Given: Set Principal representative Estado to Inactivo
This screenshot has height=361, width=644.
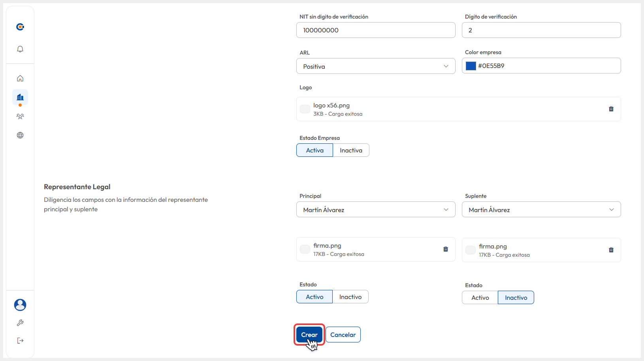Looking at the screenshot, I should [x=350, y=297].
